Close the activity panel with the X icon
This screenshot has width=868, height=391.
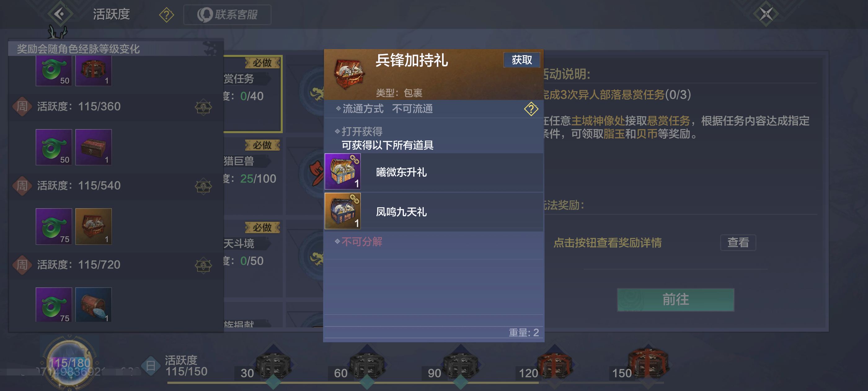pyautogui.click(x=766, y=14)
